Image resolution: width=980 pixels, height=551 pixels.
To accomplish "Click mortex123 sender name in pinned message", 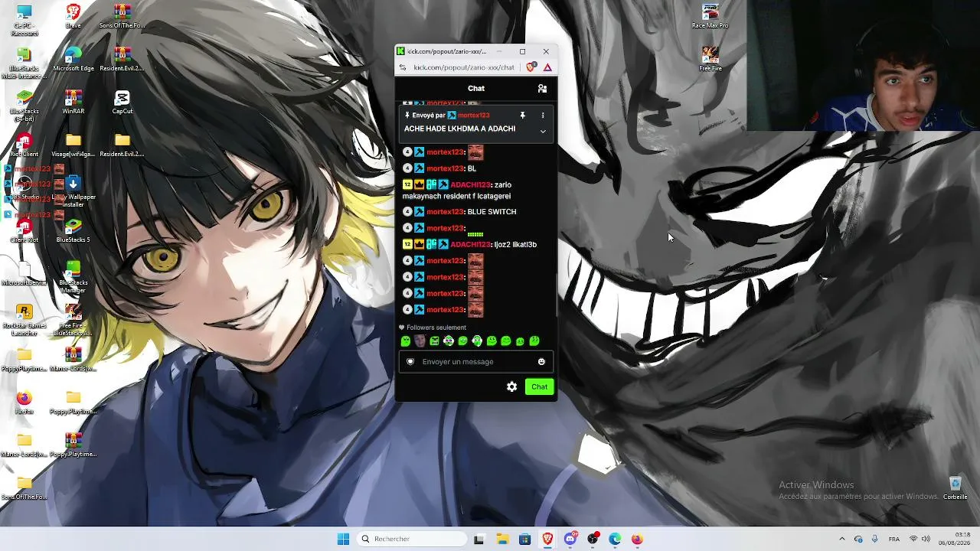I will coord(474,116).
